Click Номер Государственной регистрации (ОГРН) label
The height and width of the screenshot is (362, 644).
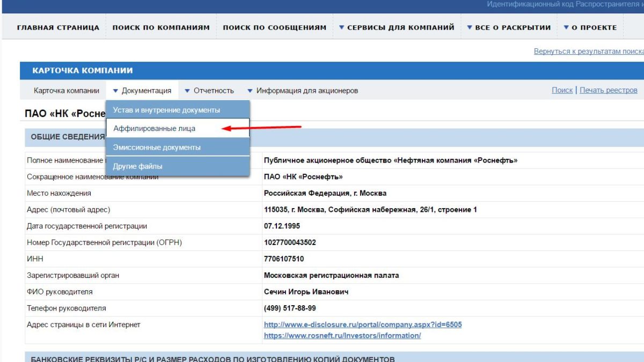(x=105, y=242)
